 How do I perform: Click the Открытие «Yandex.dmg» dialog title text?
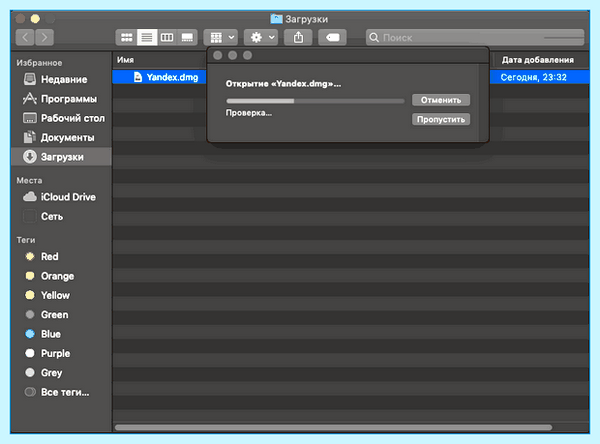283,84
